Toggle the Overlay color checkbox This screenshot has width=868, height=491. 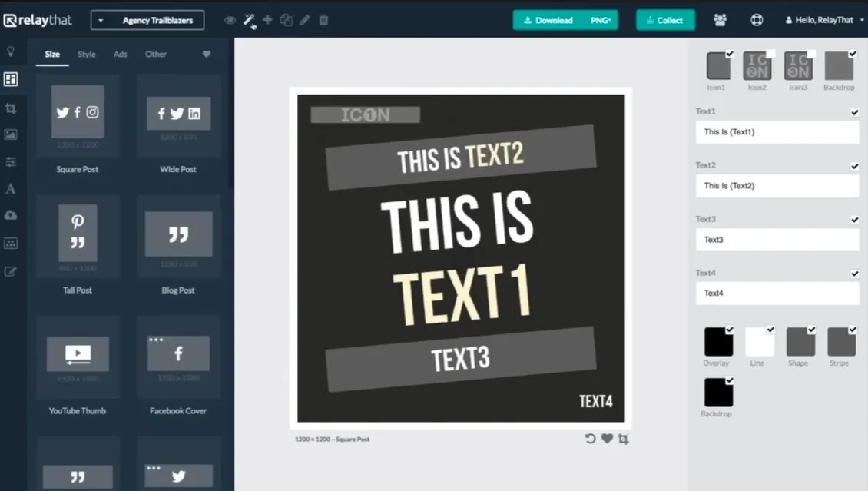point(730,330)
